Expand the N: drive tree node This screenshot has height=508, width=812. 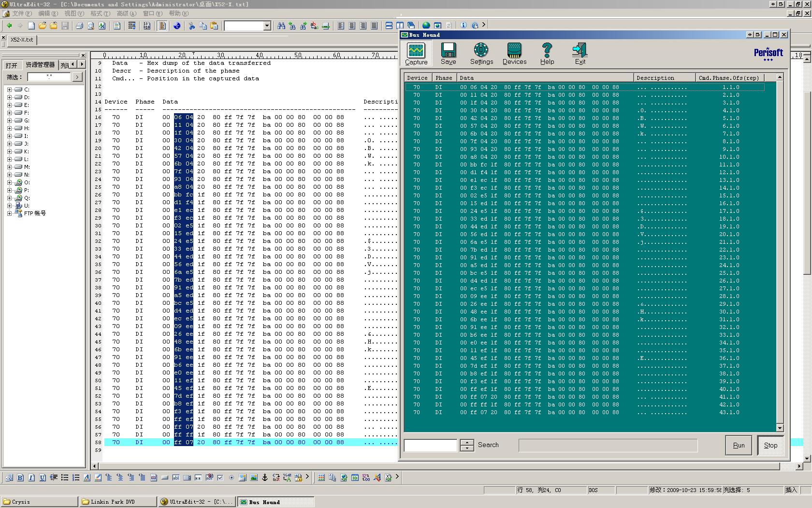pos(9,175)
